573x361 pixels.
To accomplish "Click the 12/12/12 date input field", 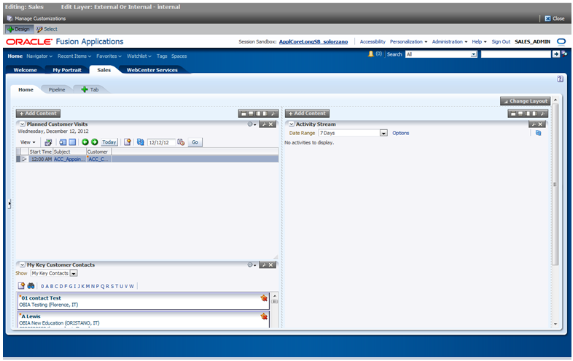I will [x=161, y=142].
